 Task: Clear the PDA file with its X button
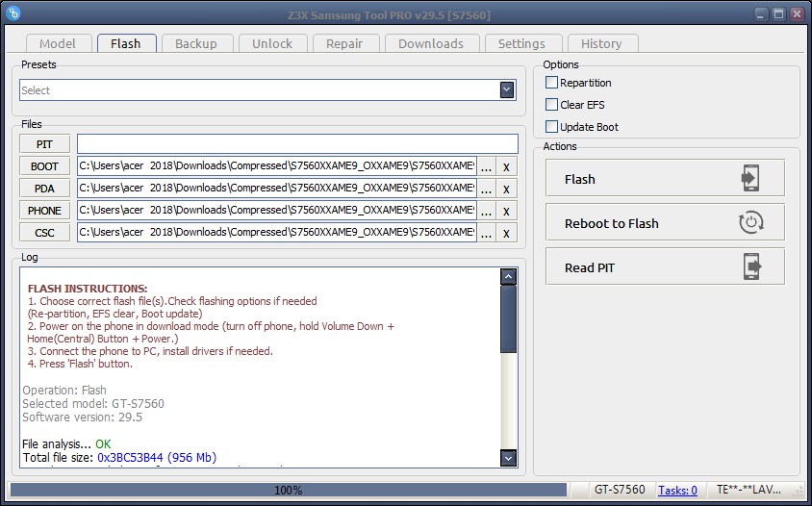(506, 189)
